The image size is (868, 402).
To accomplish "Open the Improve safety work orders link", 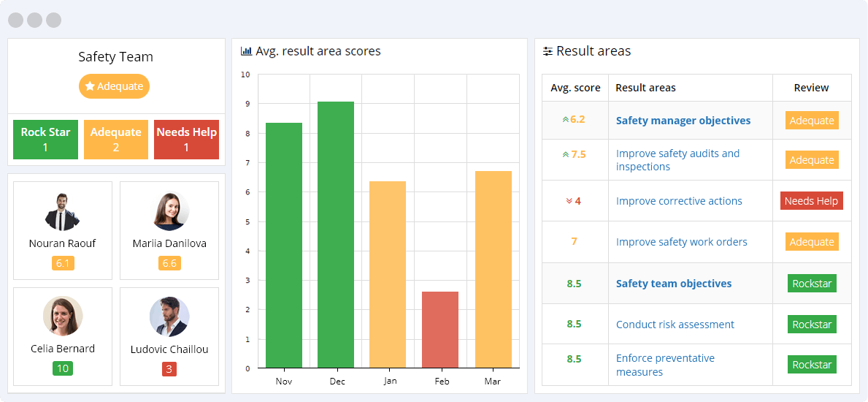I will pyautogui.click(x=681, y=242).
